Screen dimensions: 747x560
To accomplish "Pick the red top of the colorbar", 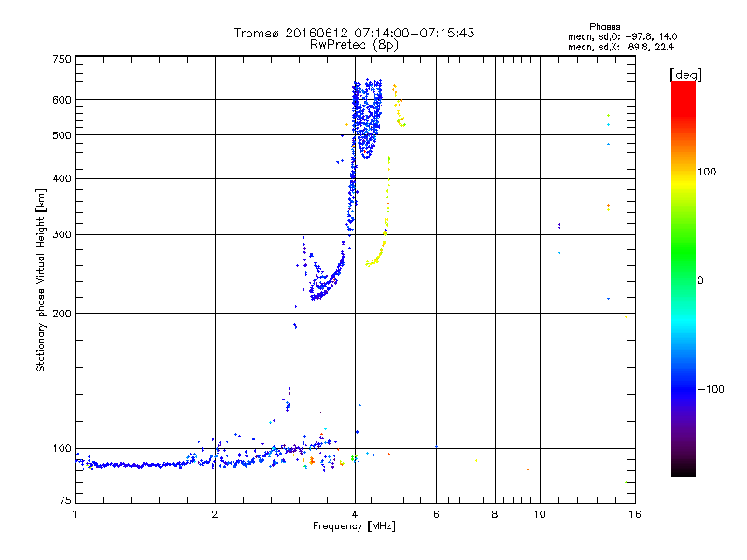I will (684, 87).
